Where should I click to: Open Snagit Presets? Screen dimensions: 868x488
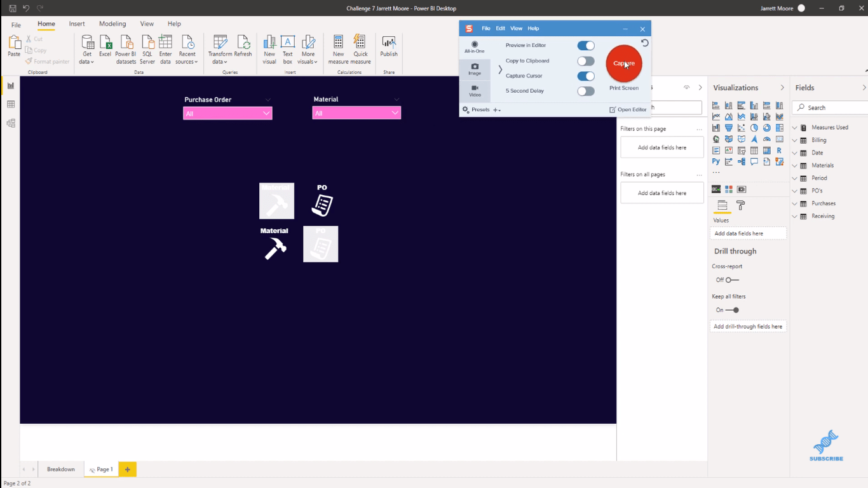pyautogui.click(x=477, y=109)
